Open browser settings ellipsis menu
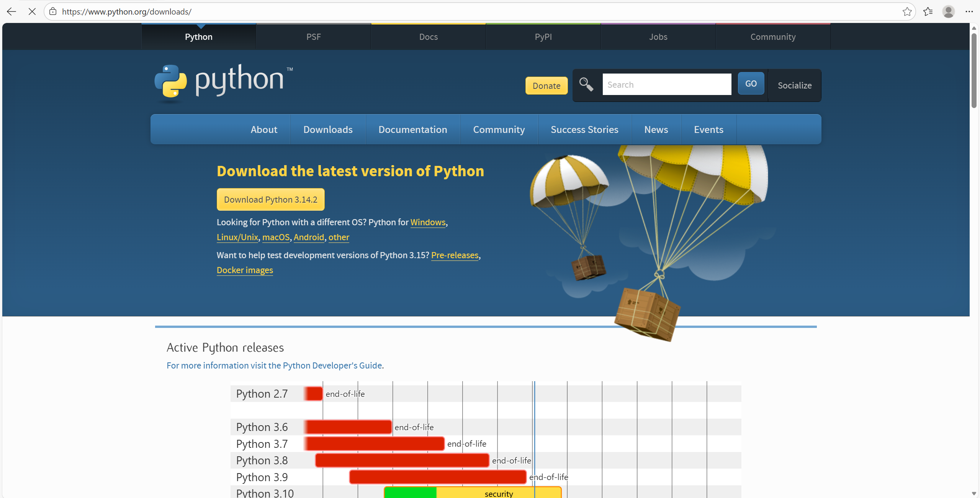This screenshot has width=980, height=498. (x=969, y=11)
